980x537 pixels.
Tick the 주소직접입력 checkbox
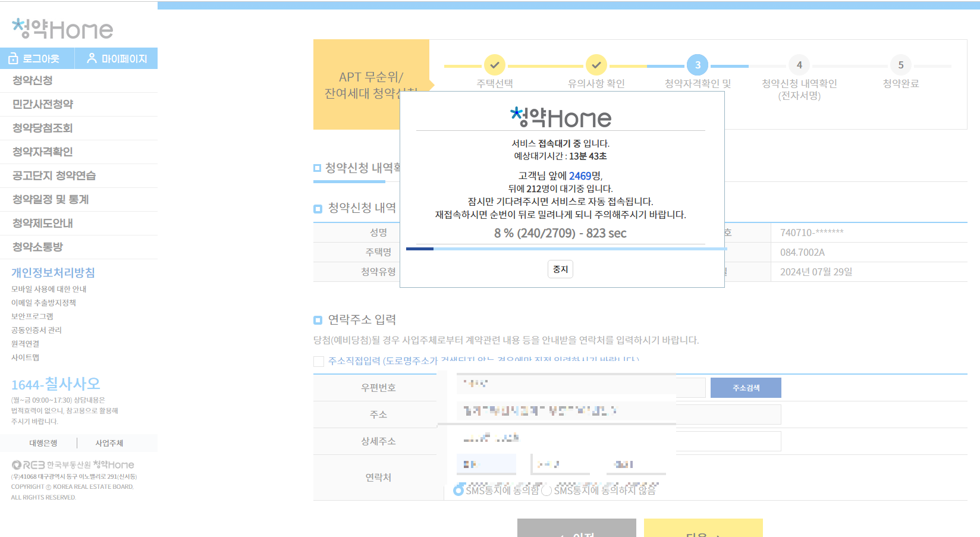319,361
